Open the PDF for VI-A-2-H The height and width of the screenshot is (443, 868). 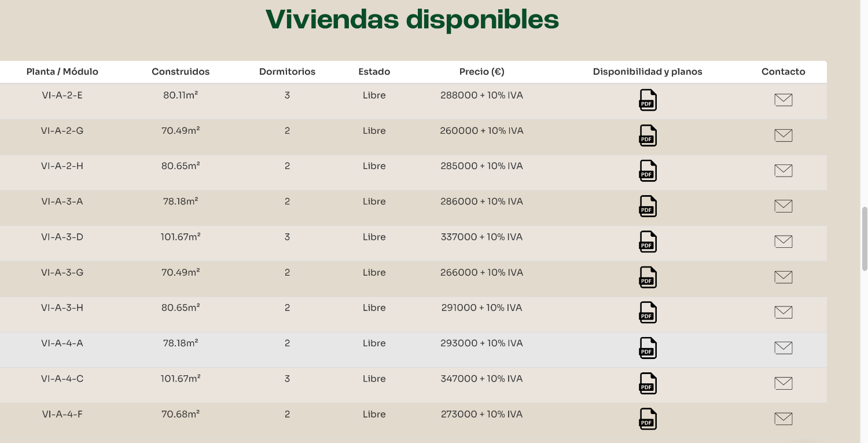[648, 171]
